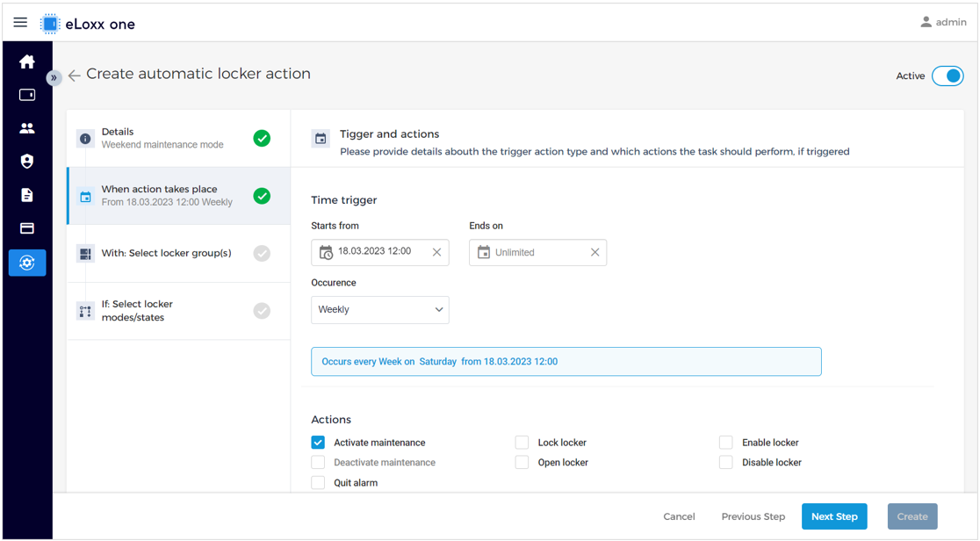Click the admin username text
Screen dimensions: 980x541
951,22
